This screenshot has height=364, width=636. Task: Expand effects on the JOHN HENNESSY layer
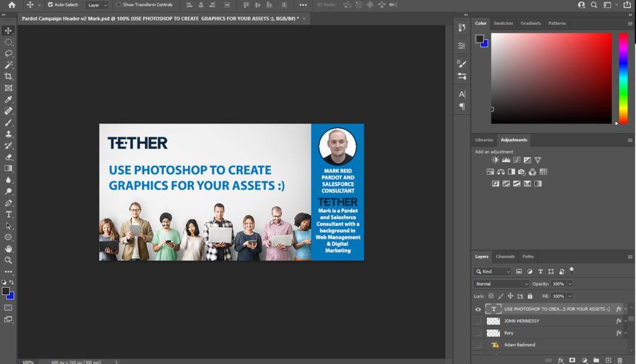click(626, 321)
